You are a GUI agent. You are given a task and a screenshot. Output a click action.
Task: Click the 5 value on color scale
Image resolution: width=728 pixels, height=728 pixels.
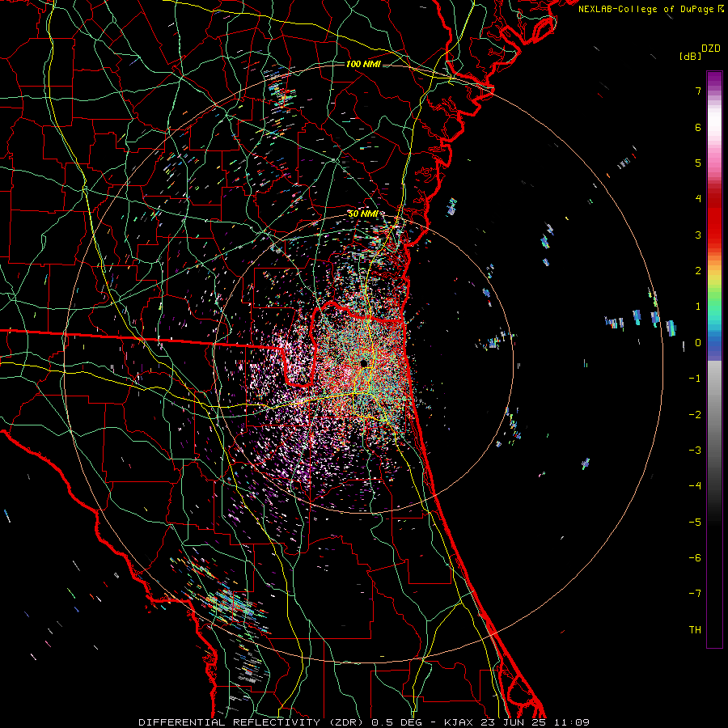tap(698, 163)
